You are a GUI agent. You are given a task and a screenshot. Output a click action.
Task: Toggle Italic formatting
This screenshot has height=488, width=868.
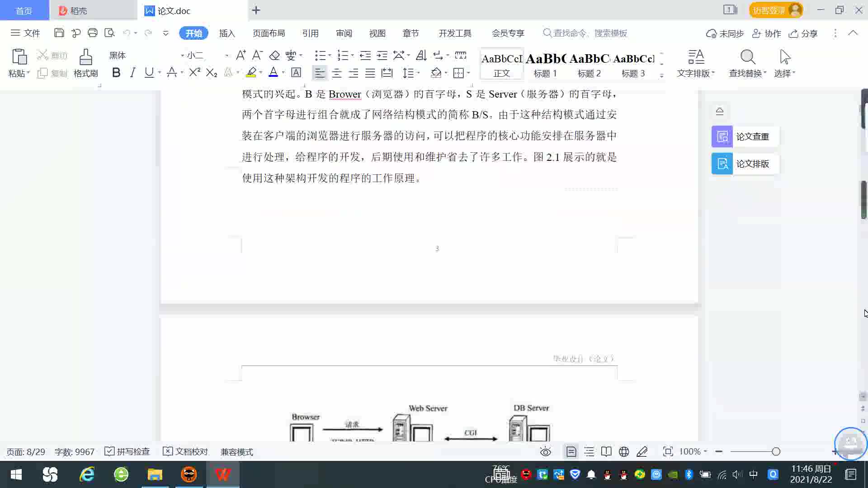click(x=132, y=72)
